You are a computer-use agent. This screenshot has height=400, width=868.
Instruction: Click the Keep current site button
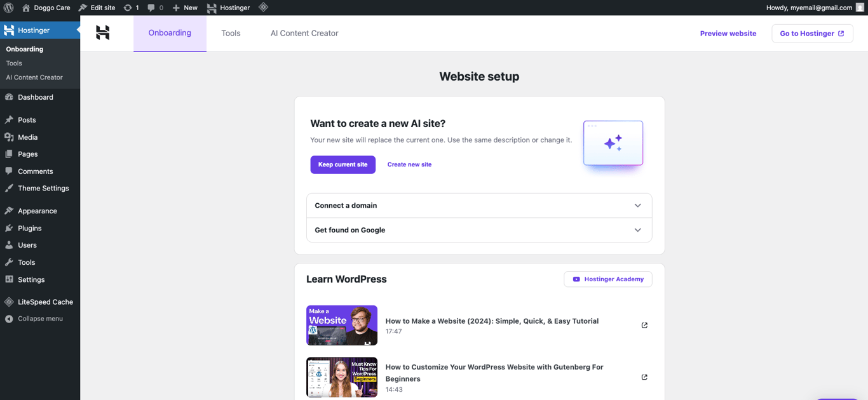[x=342, y=164]
